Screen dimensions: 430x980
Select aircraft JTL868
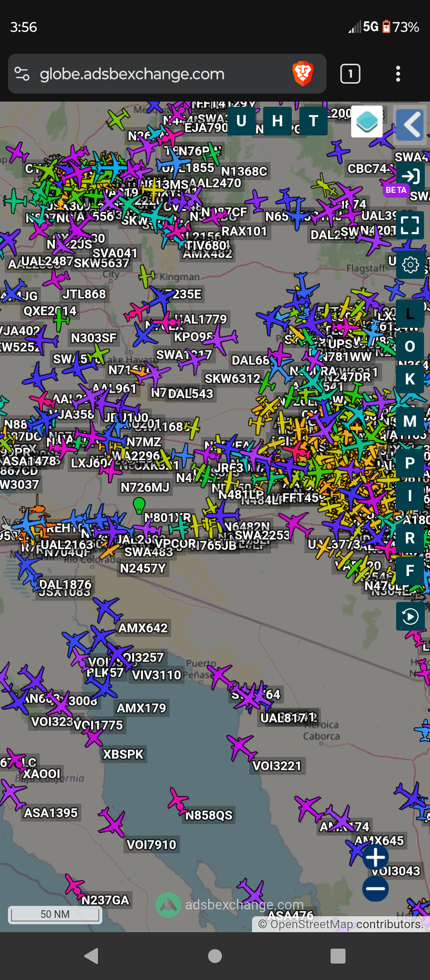tap(84, 294)
